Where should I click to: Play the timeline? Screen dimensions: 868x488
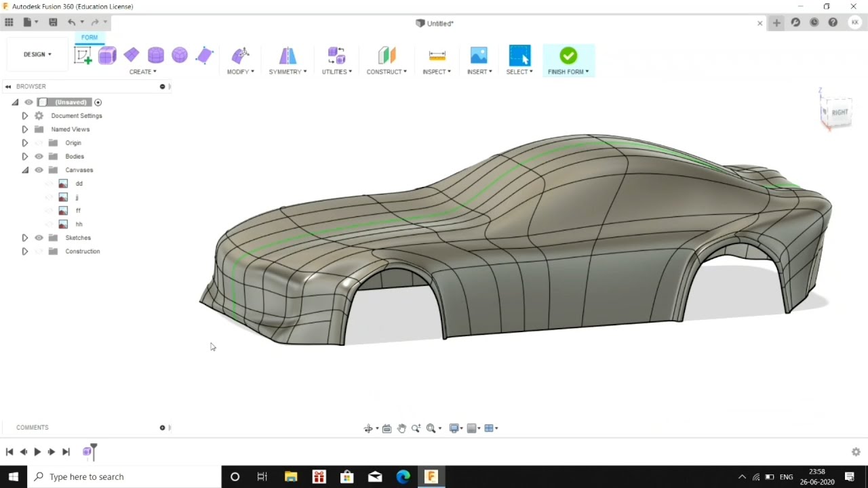(x=37, y=452)
